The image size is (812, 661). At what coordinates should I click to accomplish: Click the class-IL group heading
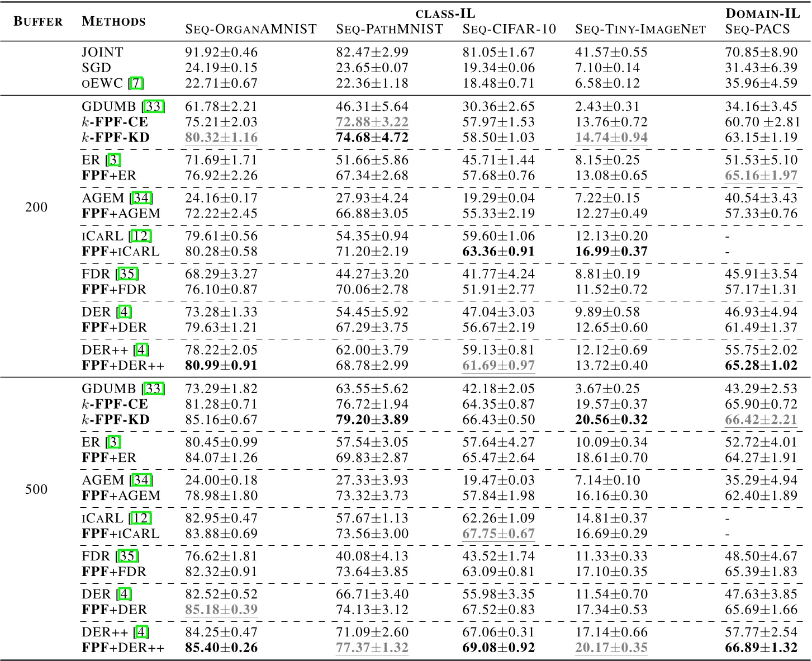pyautogui.click(x=445, y=13)
